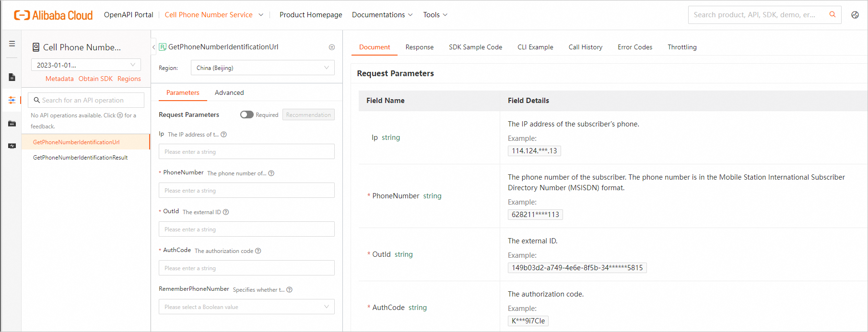The height and width of the screenshot is (332, 868).
Task: Click the top search product, API, SDK field
Action: 764,15
